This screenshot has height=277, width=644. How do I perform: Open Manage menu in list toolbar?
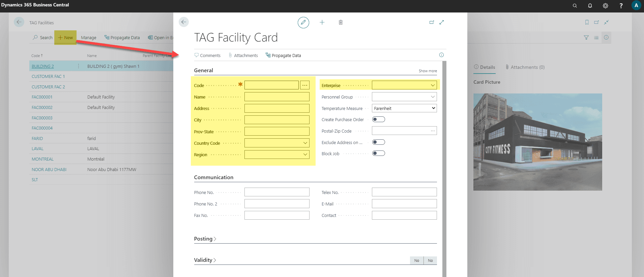coord(89,37)
